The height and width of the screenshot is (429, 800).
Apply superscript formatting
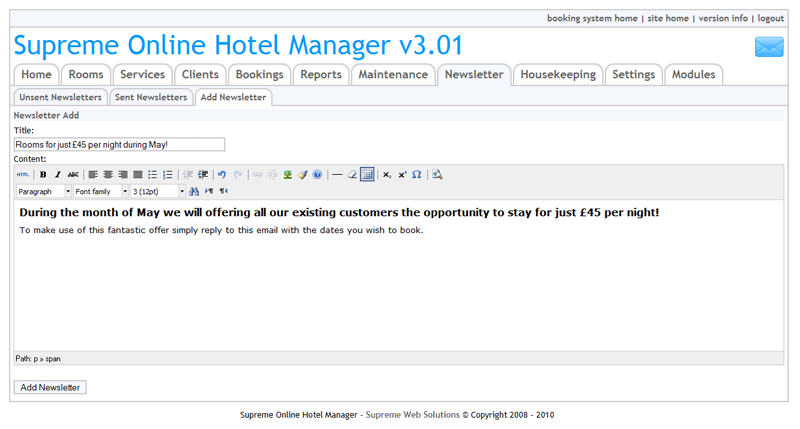(x=402, y=174)
